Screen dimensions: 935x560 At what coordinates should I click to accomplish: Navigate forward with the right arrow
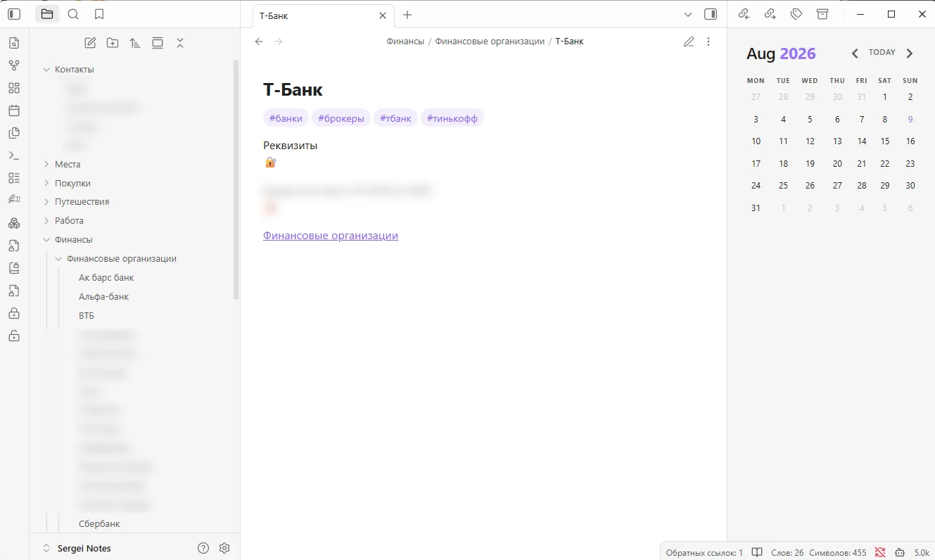(279, 42)
